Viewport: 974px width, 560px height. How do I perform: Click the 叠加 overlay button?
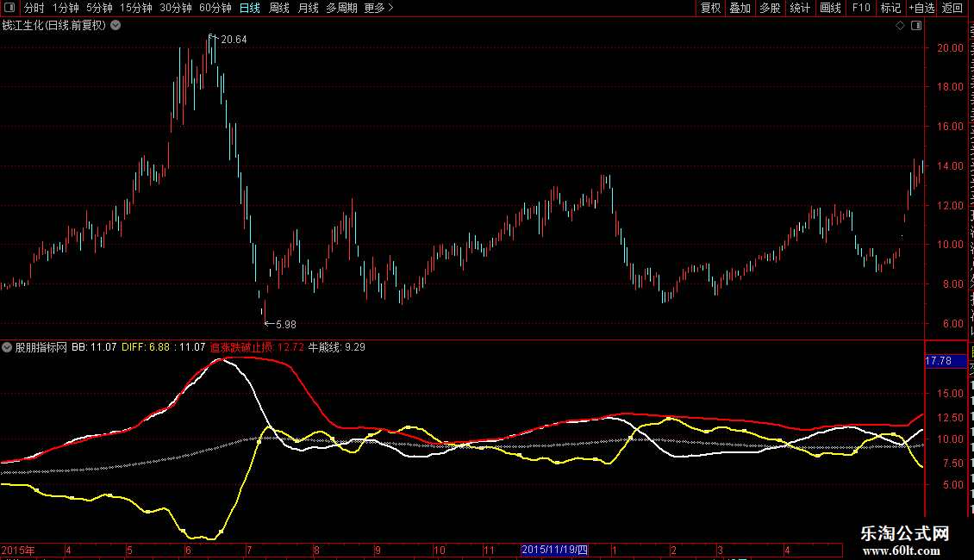[x=740, y=8]
